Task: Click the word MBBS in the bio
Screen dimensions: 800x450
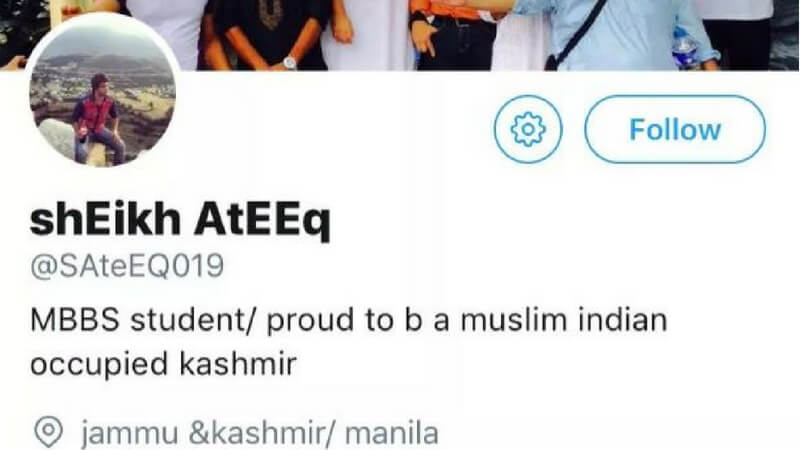Action: pyautogui.click(x=75, y=320)
